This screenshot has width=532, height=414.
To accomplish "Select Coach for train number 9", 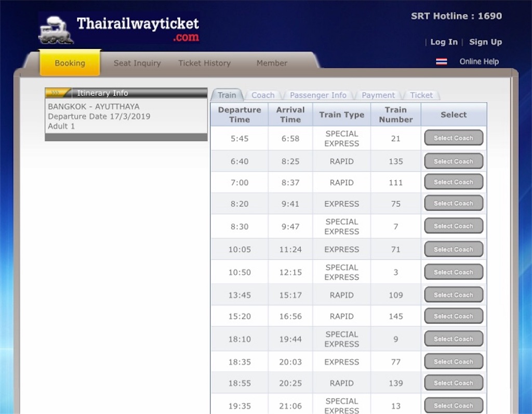I will click(453, 339).
